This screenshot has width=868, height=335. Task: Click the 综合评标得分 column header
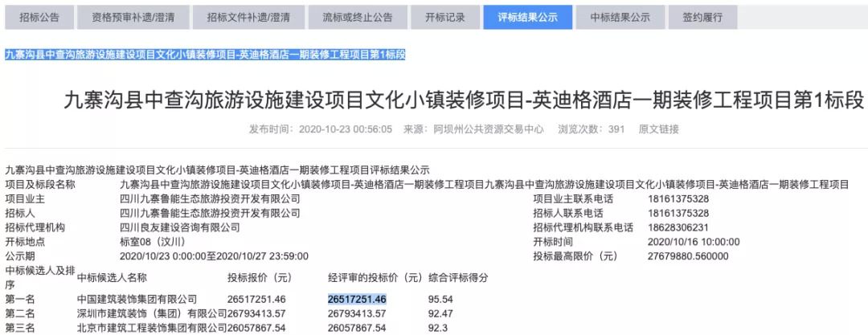click(458, 277)
